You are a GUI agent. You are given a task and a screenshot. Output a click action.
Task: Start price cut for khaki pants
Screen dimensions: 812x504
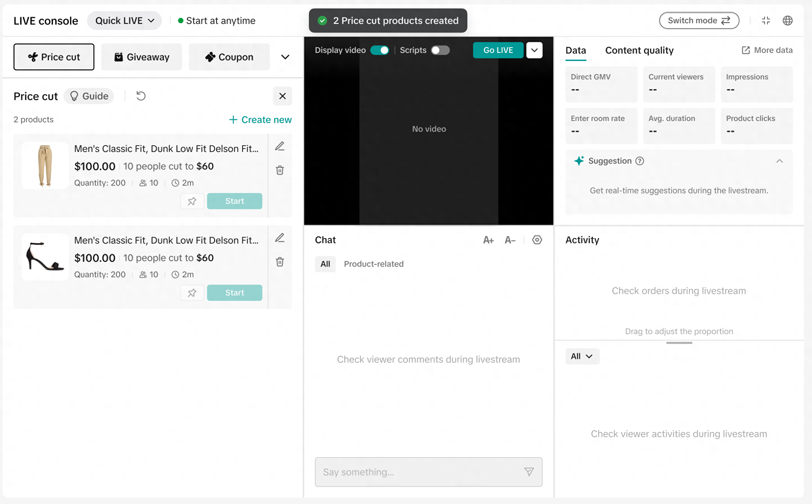pyautogui.click(x=234, y=201)
